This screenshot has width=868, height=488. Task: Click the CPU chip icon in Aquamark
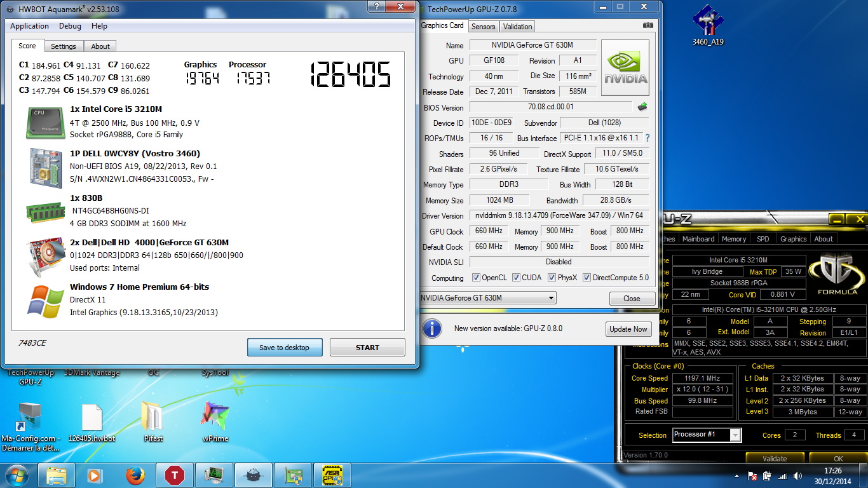click(45, 123)
